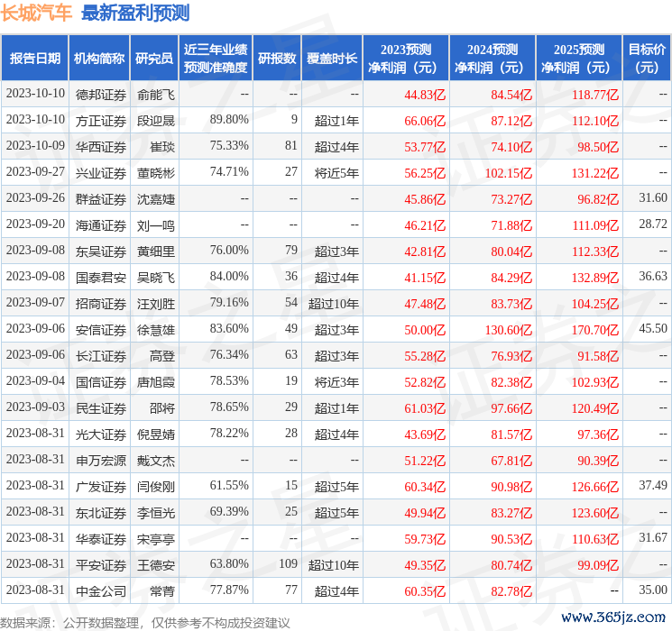
Task: Select 德邦证券 institution cell
Action: pos(101,95)
